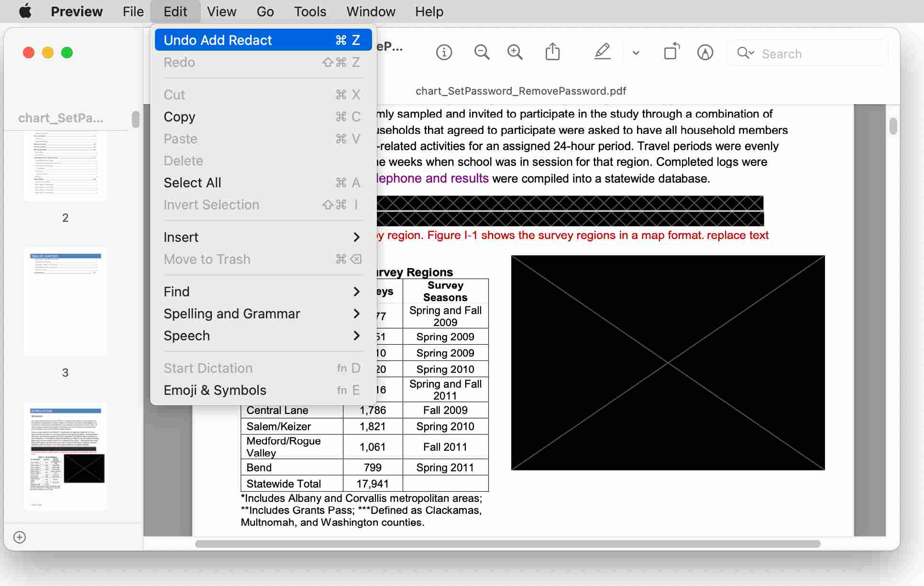Choose Copy from the Edit menu
924x586 pixels.
179,117
